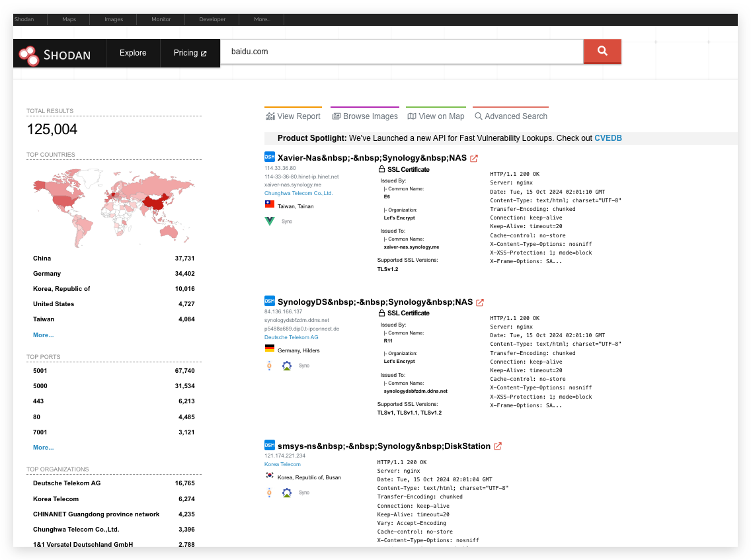Filter by Taiwan in Top Countries

[x=114, y=319]
